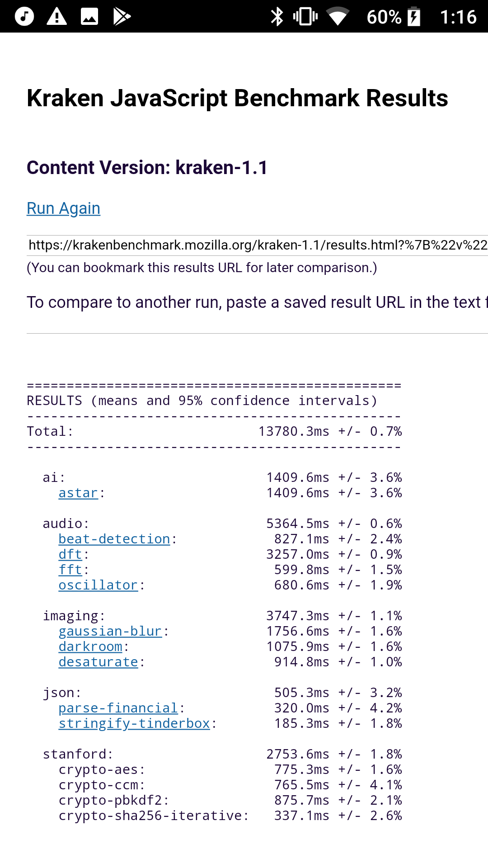Tap the music note status icon
Viewport: 488px width, 868px height.
coord(24,17)
